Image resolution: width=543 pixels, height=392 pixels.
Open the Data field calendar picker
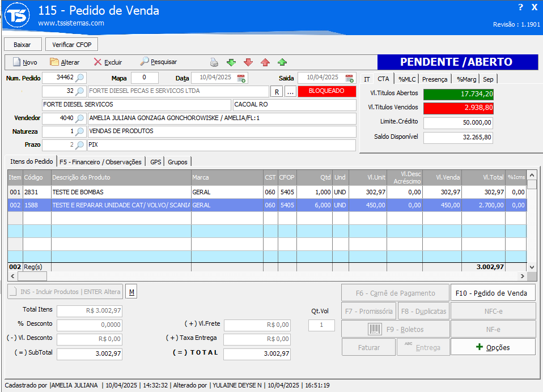click(x=241, y=78)
